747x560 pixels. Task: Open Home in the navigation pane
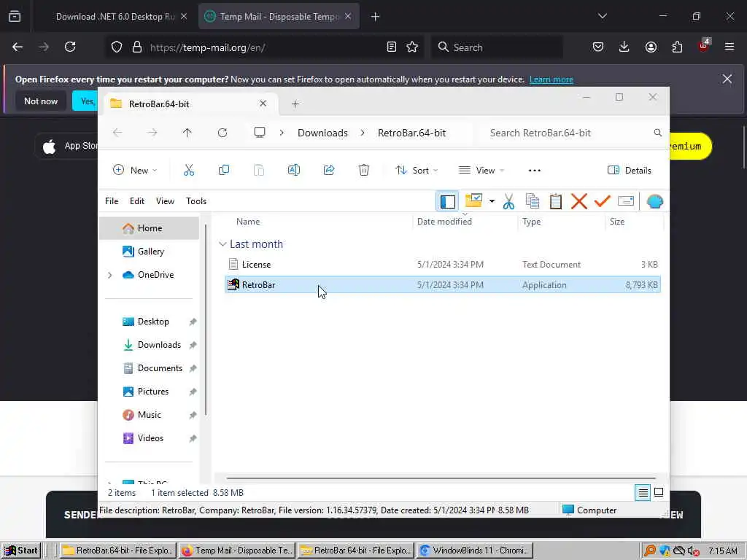pyautogui.click(x=149, y=228)
